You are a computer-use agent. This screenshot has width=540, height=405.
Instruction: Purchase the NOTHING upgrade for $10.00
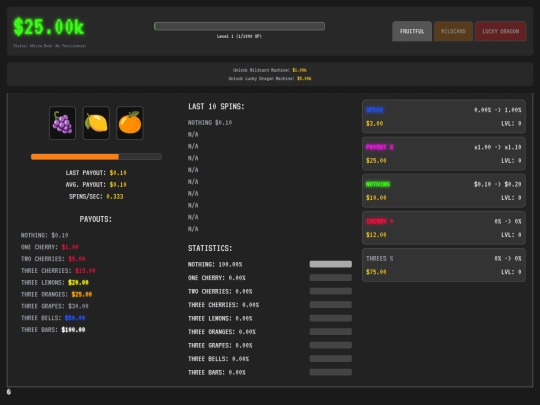click(x=444, y=191)
